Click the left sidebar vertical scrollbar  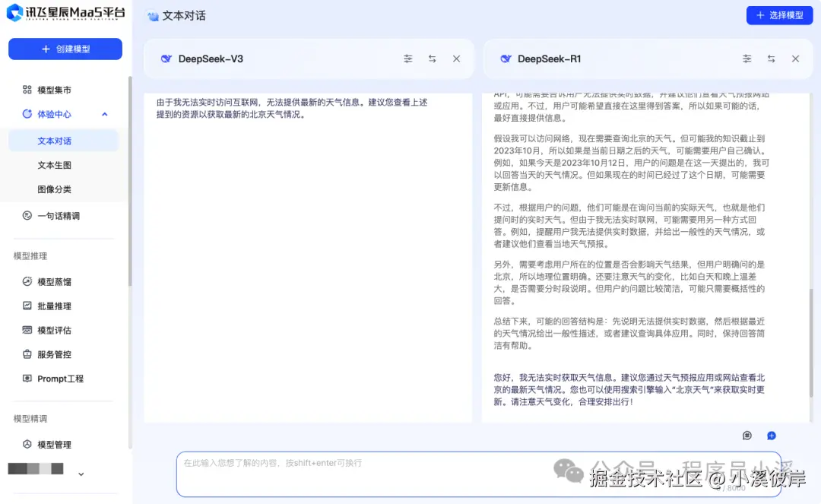click(x=130, y=181)
